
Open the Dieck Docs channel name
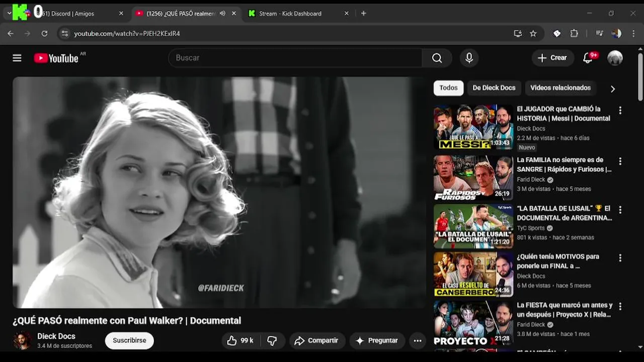56,336
